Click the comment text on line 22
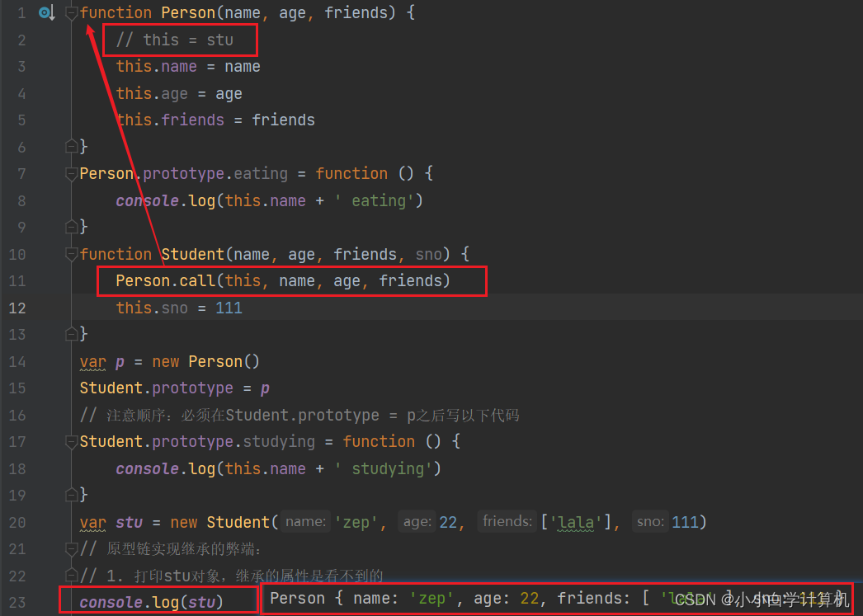 (231, 576)
